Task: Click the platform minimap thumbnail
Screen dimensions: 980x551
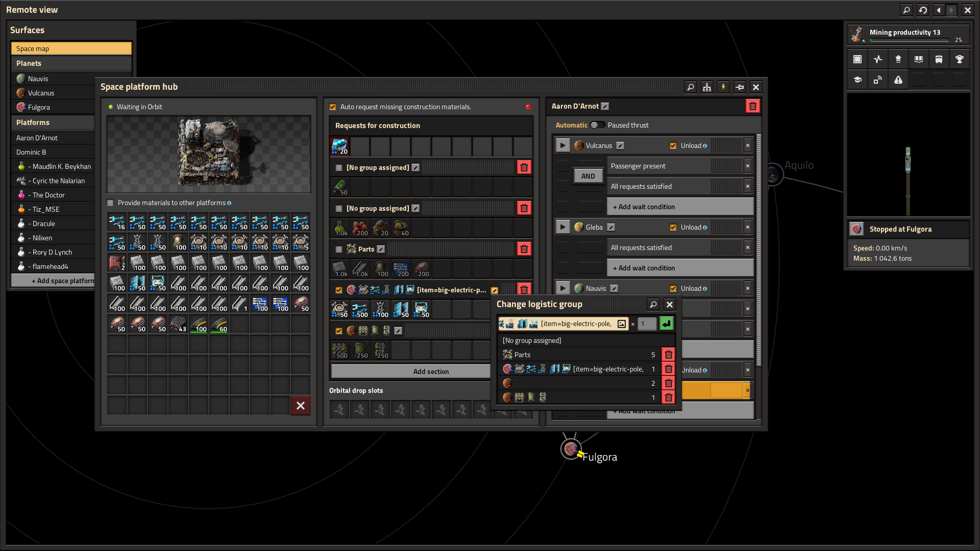Action: 908,155
